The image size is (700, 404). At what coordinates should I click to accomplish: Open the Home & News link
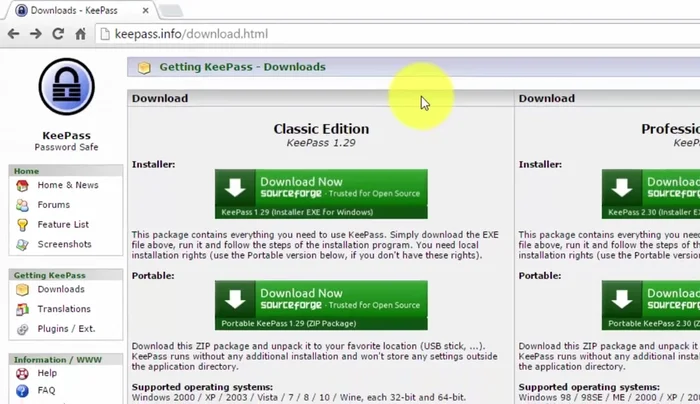pos(68,185)
